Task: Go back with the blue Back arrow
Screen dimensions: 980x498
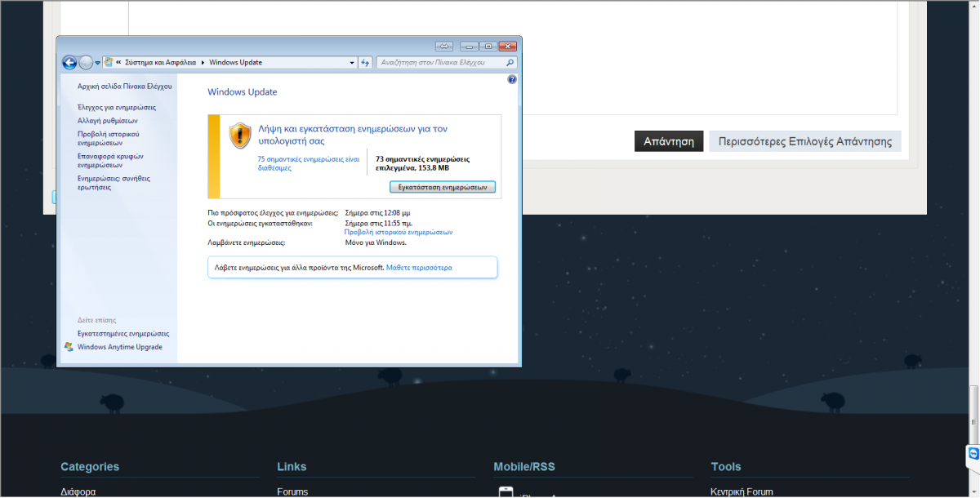Action: (69, 62)
